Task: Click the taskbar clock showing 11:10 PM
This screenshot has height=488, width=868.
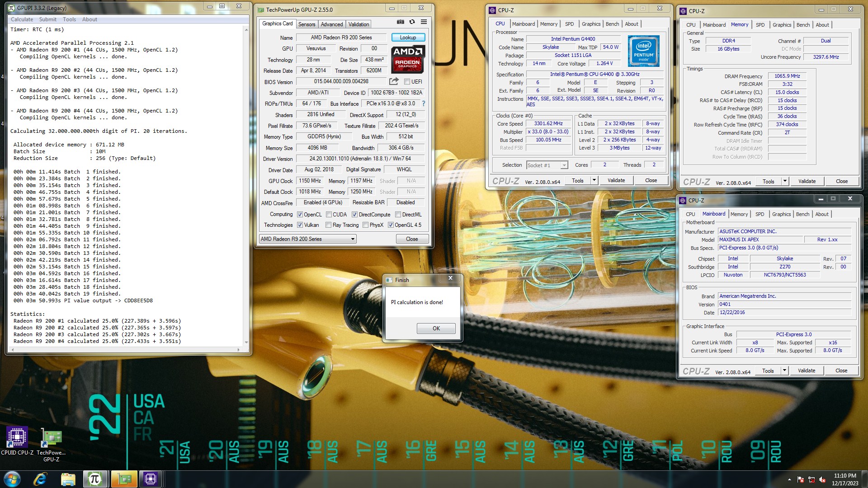Action: tap(844, 479)
